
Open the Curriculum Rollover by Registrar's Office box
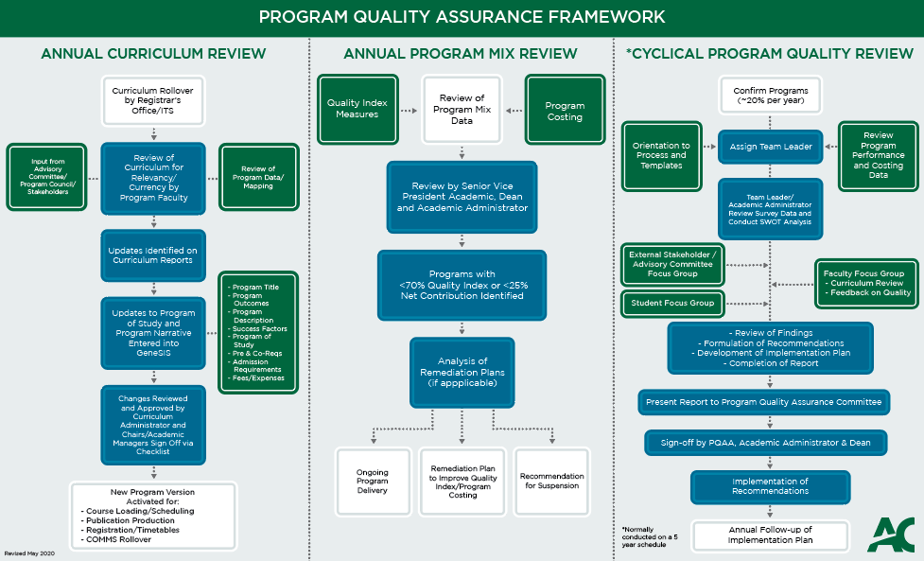(x=152, y=100)
